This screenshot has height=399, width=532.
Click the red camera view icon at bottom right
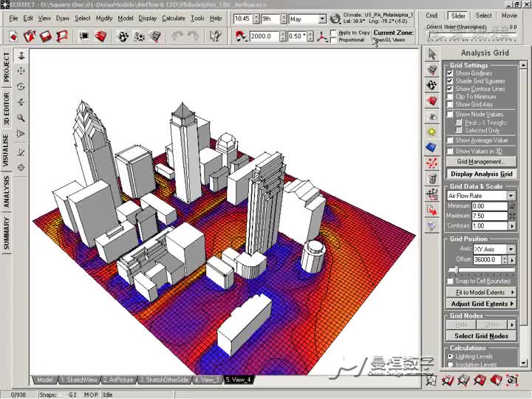coord(513,380)
